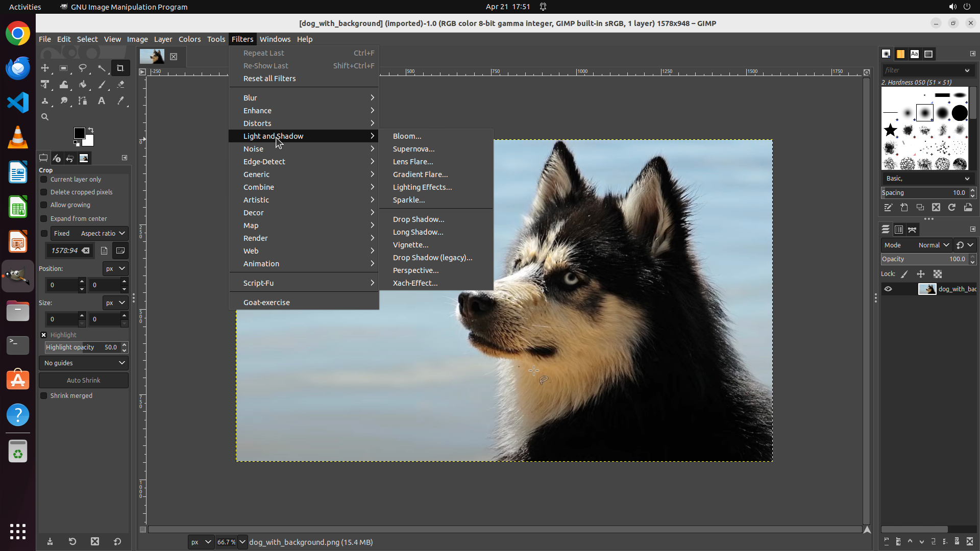
Task: Select the Bucket Fill tool
Action: (x=83, y=85)
